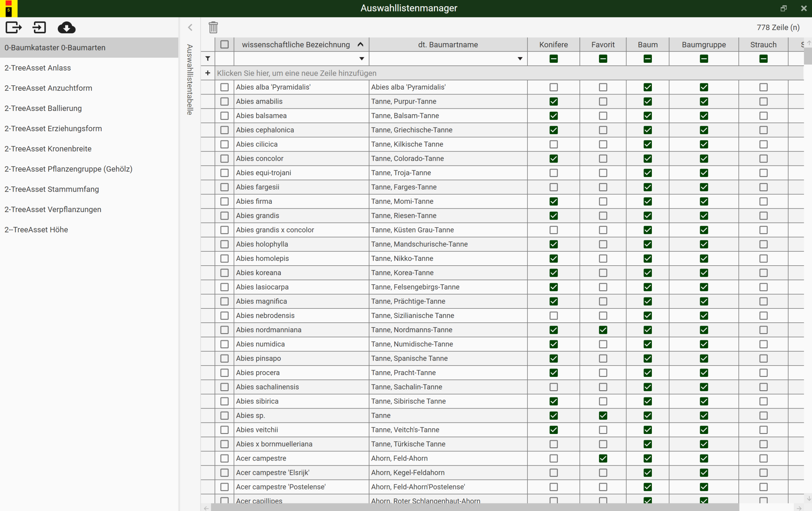Toggle the Favorit filter tri-state checkbox
This screenshot has height=511, width=812.
[603, 59]
